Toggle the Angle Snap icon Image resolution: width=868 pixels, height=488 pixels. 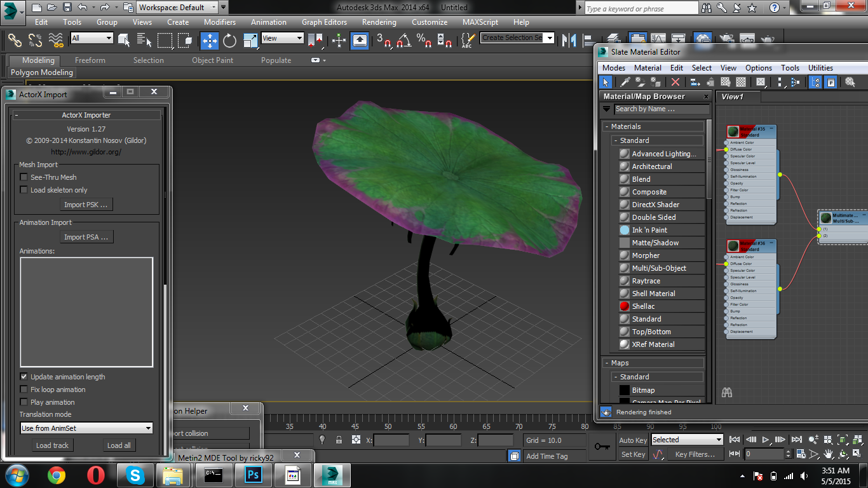tap(403, 41)
